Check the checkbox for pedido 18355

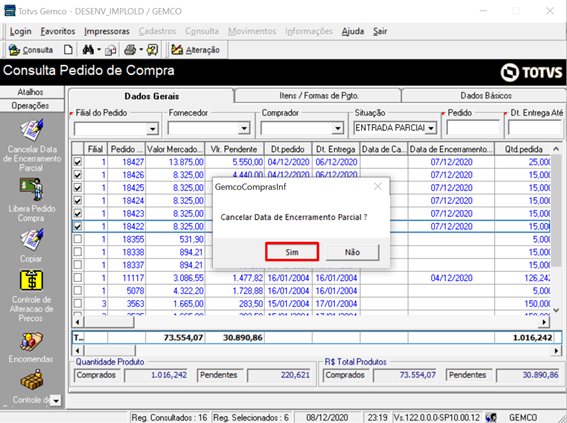78,239
